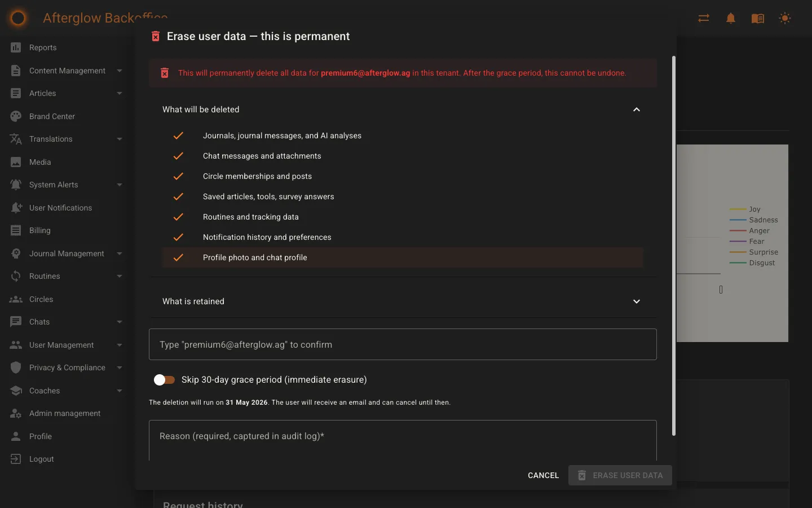Click the Sadness legend entry in chart
The image size is (812, 508).
(x=754, y=220)
